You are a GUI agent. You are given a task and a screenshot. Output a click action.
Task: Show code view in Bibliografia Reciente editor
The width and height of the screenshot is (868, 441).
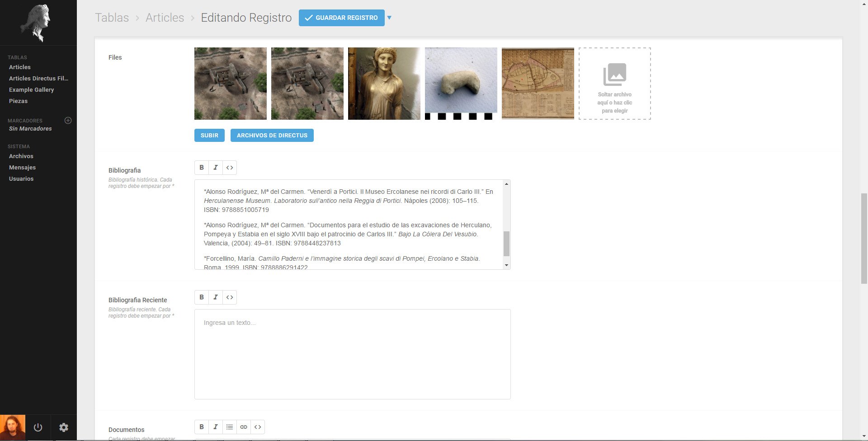click(x=230, y=297)
